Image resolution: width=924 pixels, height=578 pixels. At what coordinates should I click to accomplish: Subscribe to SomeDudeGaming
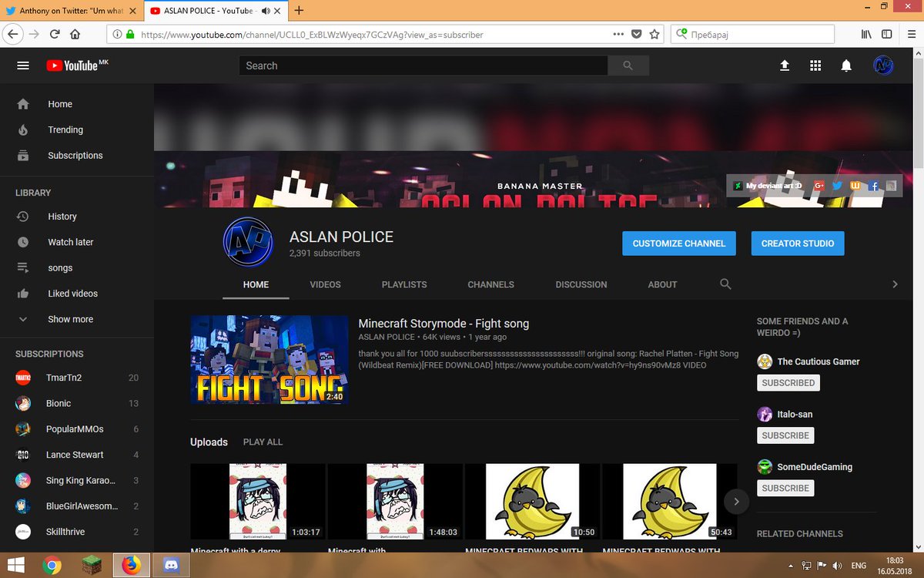click(785, 488)
